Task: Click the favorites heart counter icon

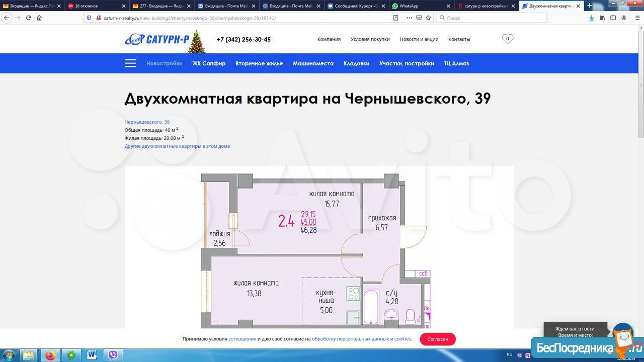Action: (507, 39)
